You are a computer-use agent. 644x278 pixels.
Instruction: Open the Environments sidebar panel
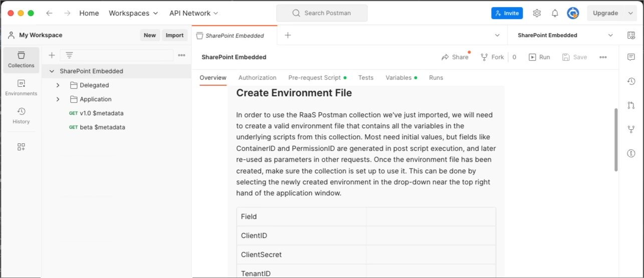tap(21, 88)
